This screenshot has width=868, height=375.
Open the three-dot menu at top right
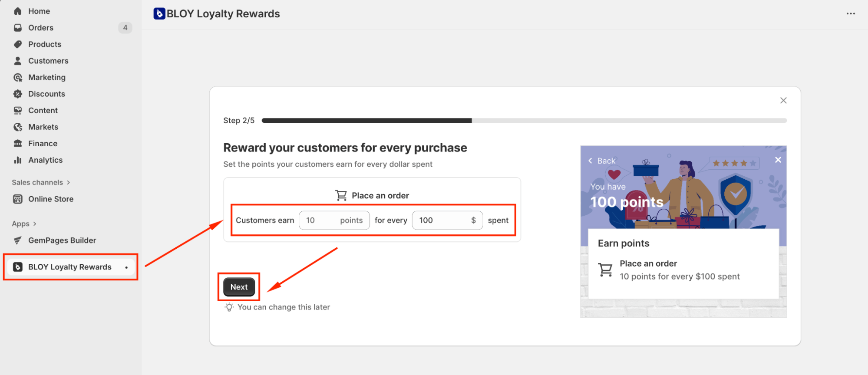tap(851, 14)
